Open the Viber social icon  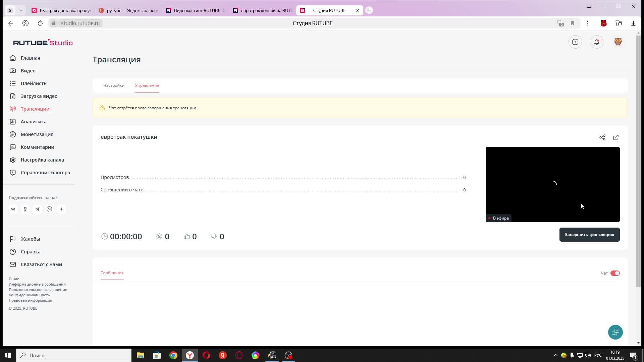(49, 209)
